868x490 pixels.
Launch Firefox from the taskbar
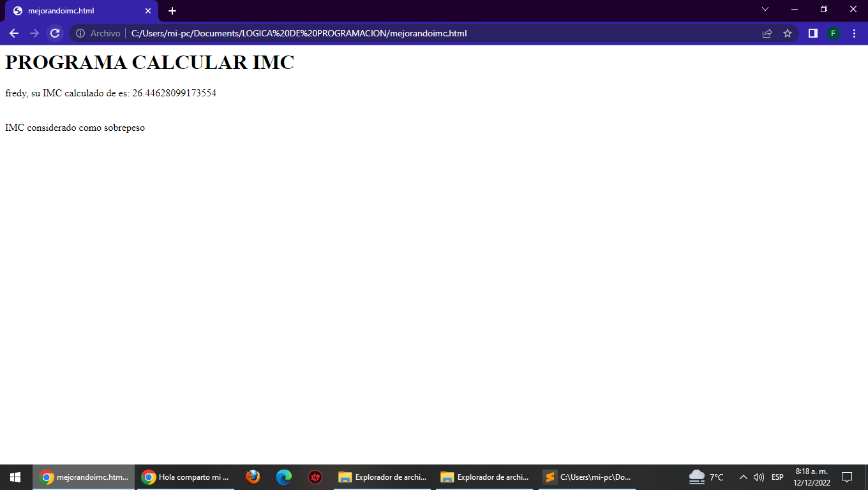coord(253,477)
